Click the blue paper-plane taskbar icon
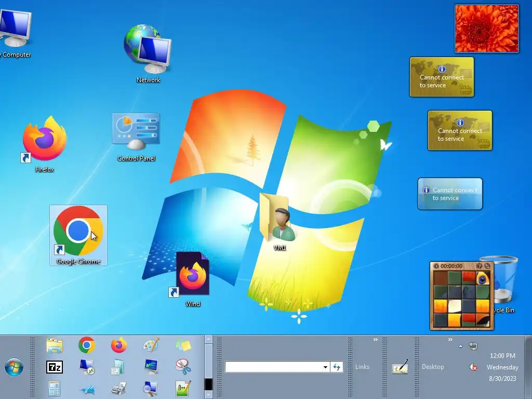Screen dimensions: 532x399 [87, 390]
